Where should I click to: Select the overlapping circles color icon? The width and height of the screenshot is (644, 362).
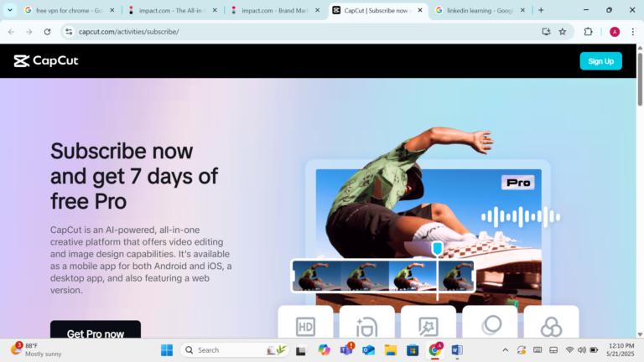(551, 327)
